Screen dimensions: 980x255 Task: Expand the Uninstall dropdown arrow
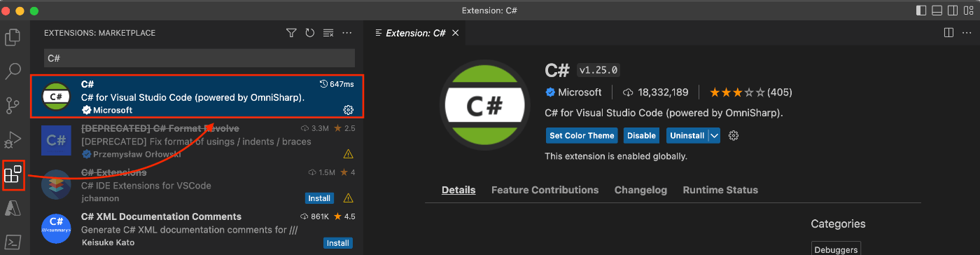tap(714, 135)
